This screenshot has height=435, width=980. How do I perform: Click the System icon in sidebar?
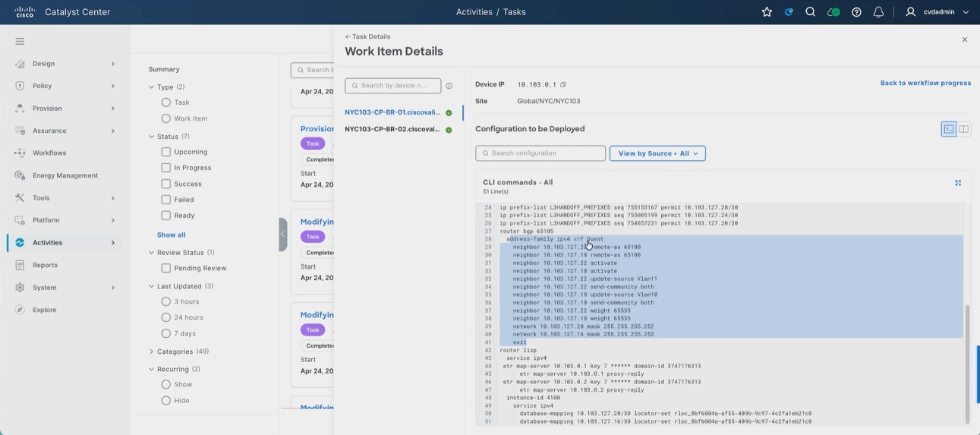[20, 288]
